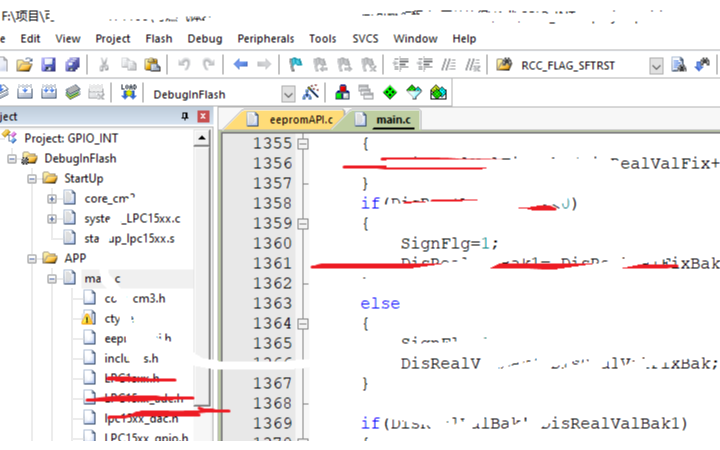Click the Copy icon
The image size is (720, 450).
click(x=129, y=65)
